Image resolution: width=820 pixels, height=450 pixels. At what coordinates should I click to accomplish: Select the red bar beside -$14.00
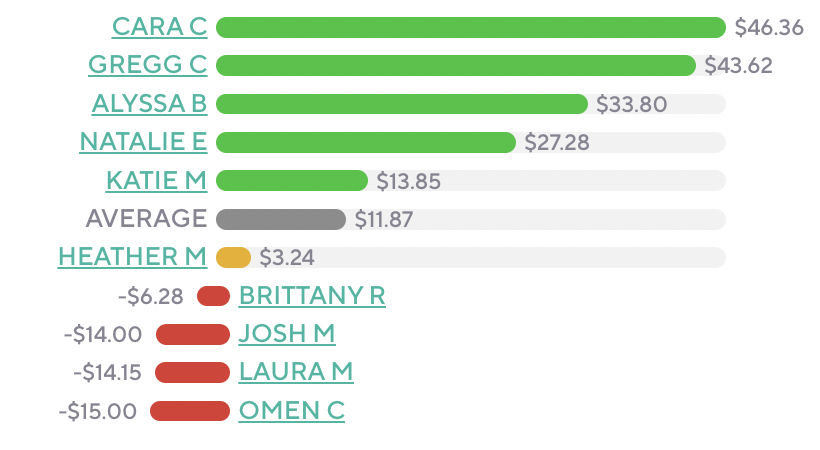[193, 334]
